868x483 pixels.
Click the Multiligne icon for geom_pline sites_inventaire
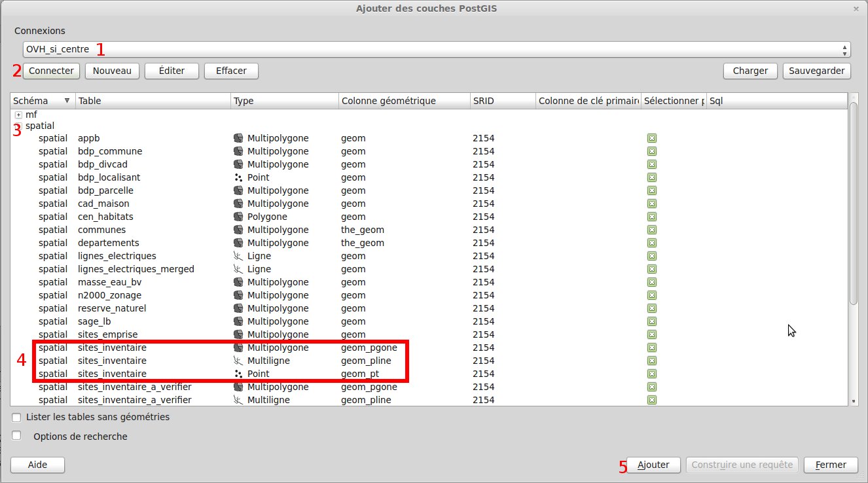(x=238, y=361)
